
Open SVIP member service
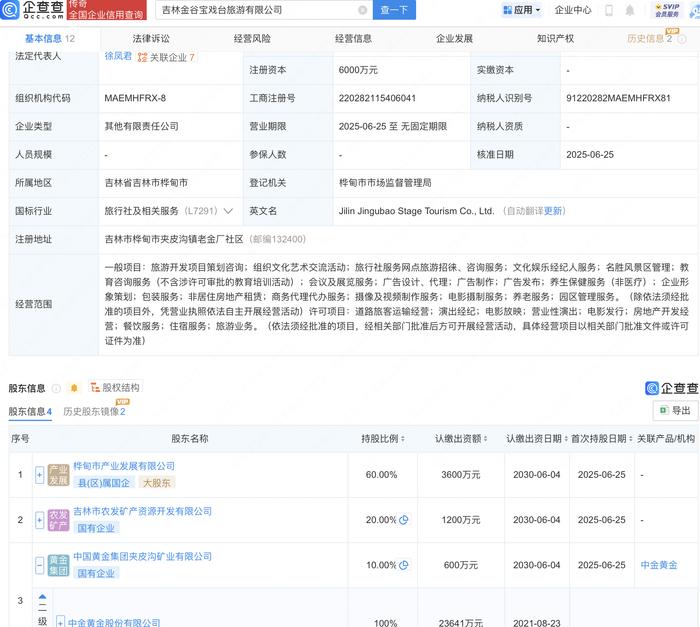[667, 10]
